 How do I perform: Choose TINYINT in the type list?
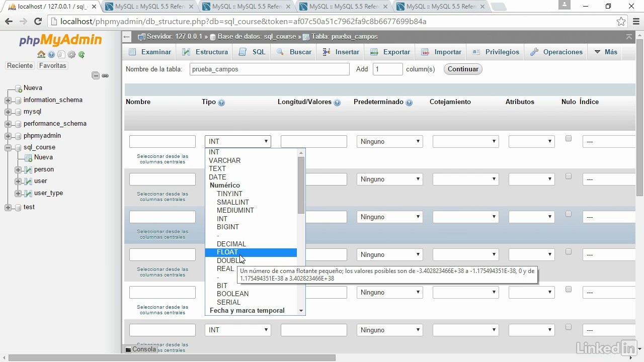251,194
